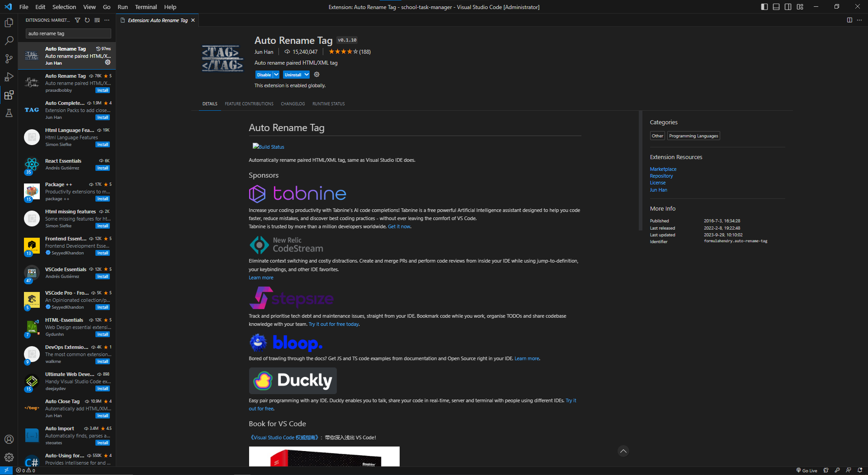Clear extensions search results
The height and width of the screenshot is (475, 868).
pyautogui.click(x=97, y=20)
